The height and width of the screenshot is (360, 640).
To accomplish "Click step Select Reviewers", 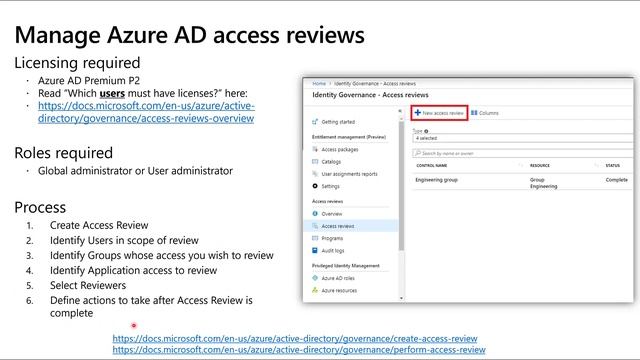I will click(x=88, y=285).
